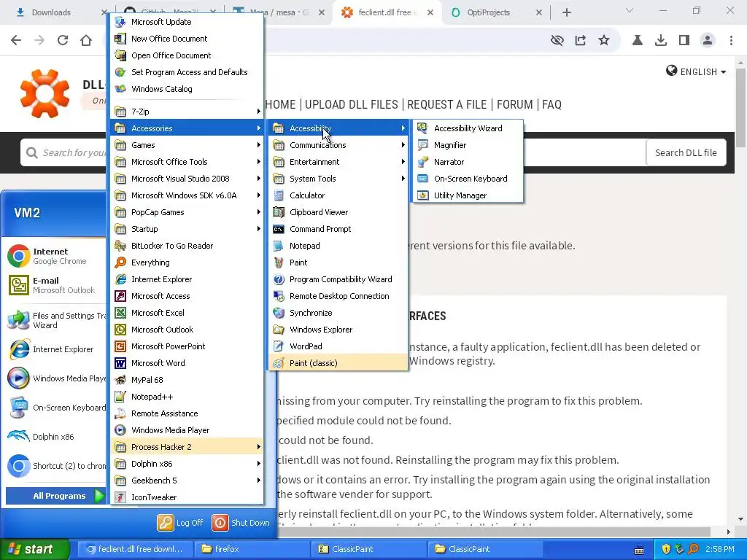Expand Microsoft Visual Studio 2008 folder
Viewport: 747px width, 560px height.
pos(187,179)
